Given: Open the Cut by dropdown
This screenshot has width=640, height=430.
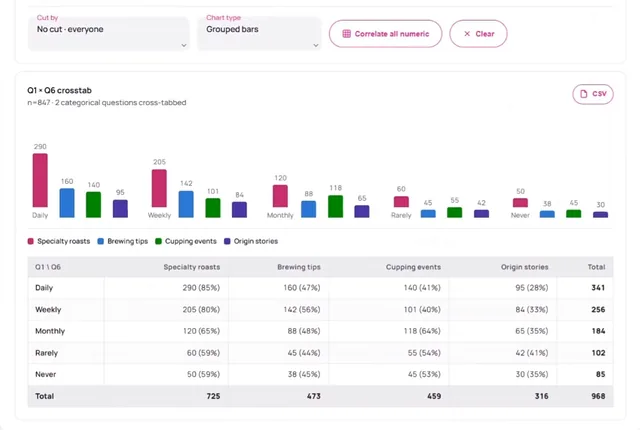Looking at the screenshot, I should tap(109, 33).
